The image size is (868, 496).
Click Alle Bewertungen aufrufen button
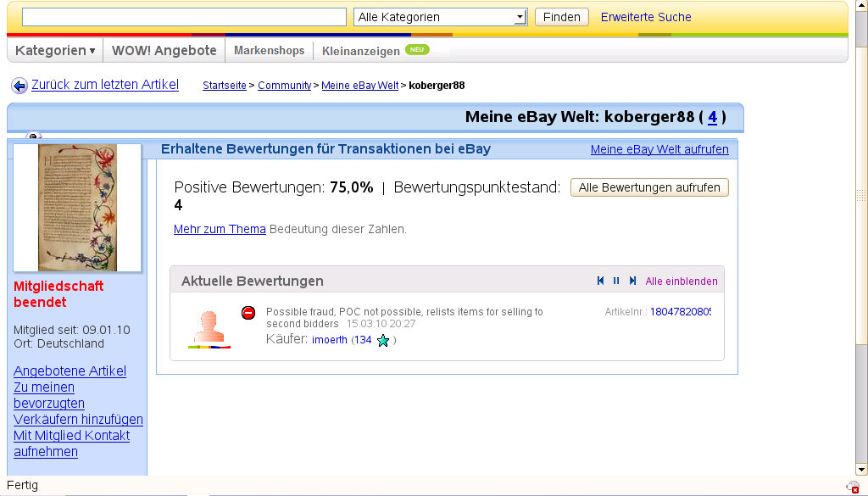649,187
